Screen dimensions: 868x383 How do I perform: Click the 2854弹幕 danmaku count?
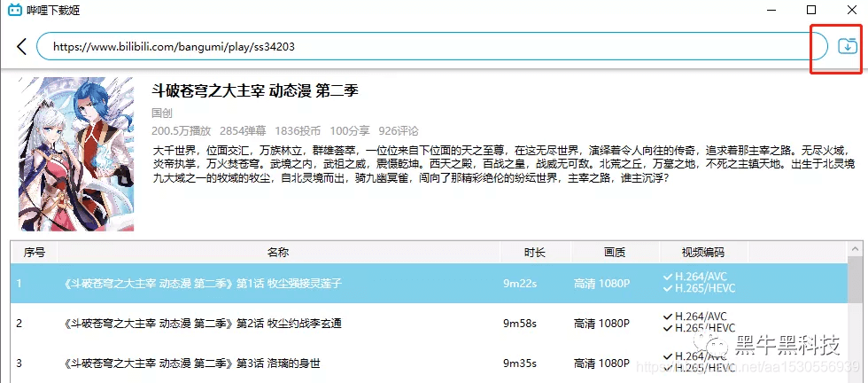point(243,131)
